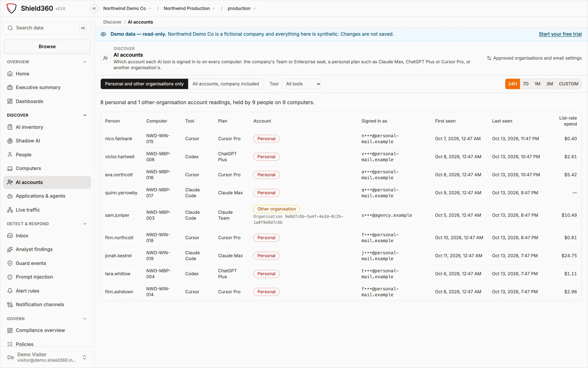Screen dimensions: 588x368
Task: Open Compliance overview icon
Action: tap(10, 330)
